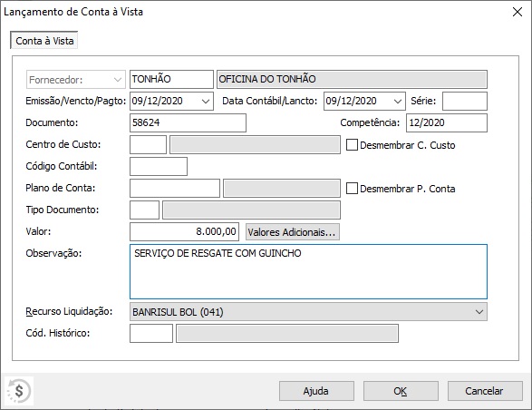The image size is (532, 410).
Task: Click inside the Observação text area
Action: [x=308, y=272]
